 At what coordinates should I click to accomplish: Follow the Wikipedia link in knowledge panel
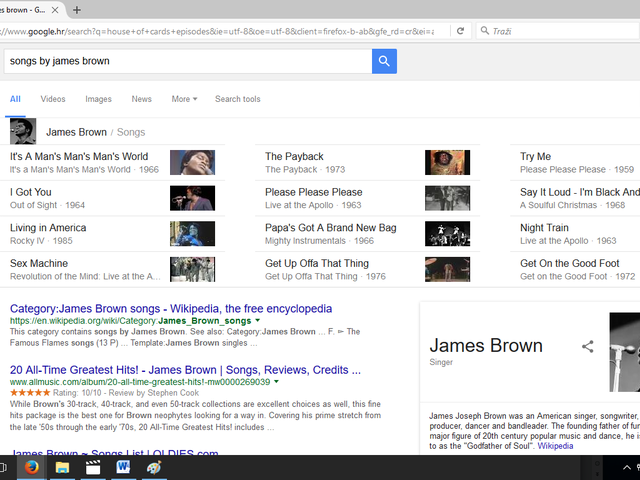click(555, 446)
